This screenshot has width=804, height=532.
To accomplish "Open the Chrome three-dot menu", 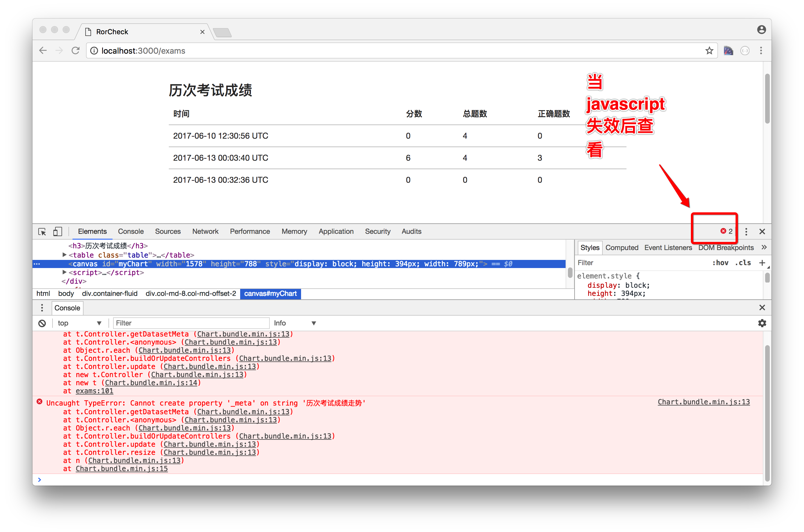I will click(x=761, y=50).
